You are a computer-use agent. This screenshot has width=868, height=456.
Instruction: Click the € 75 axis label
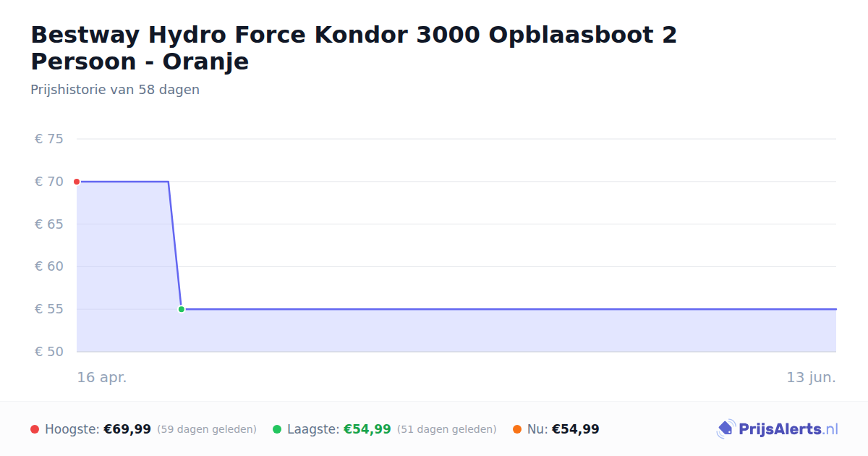coord(49,139)
